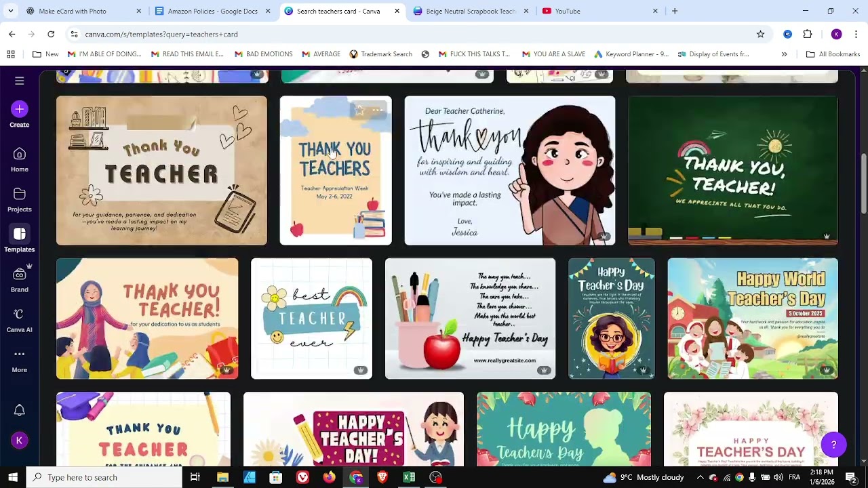Open Microsoft Store from the taskbar
This screenshot has height=488, width=868.
point(276,477)
